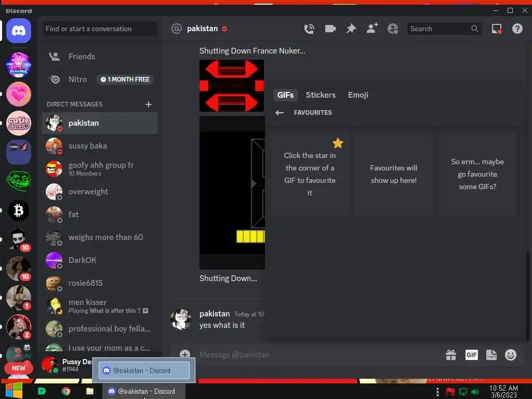Open the bearded man server with 10 badge
The image size is (532, 399).
(x=19, y=240)
